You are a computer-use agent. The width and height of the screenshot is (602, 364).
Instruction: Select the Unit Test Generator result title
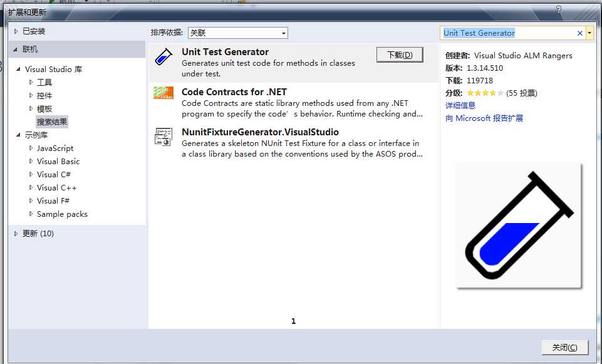226,52
